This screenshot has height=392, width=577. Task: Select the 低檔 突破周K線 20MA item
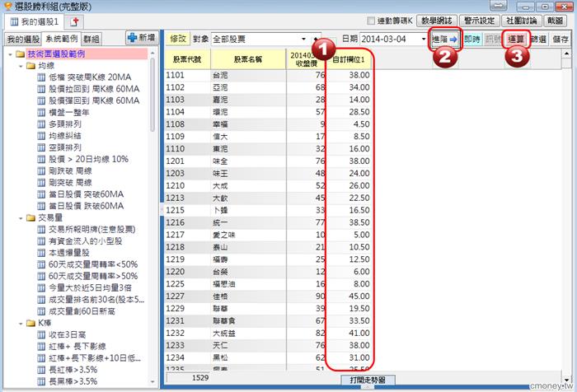tap(90, 77)
